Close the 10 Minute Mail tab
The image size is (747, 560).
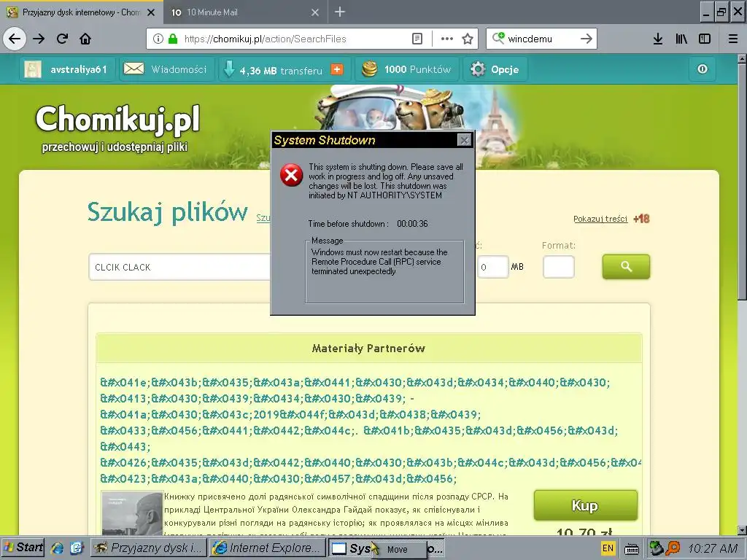[x=315, y=12]
